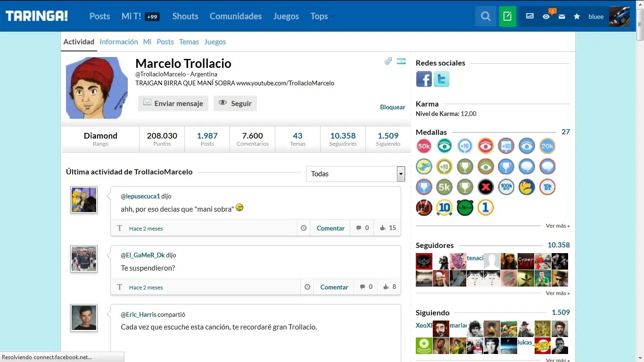
Task: Like lepusecuca1's post with thumbs up 15
Action: point(388,228)
